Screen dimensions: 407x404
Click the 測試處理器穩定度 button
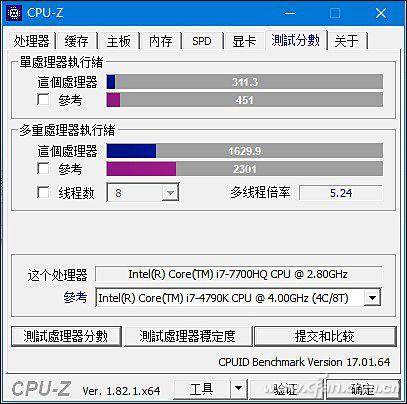click(188, 336)
